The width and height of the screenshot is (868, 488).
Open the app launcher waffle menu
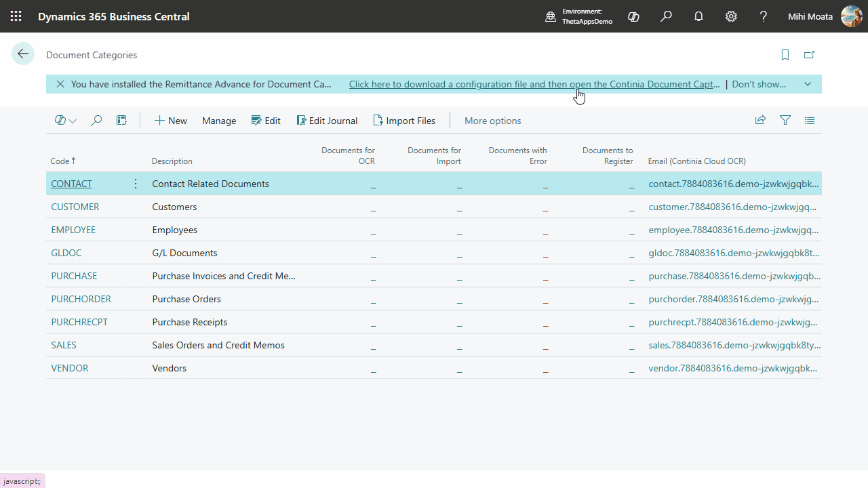point(16,16)
